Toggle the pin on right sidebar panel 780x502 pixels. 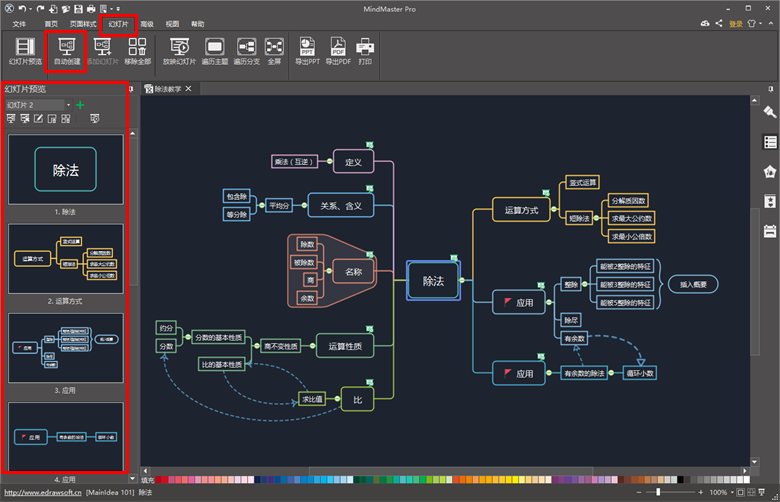[x=771, y=89]
